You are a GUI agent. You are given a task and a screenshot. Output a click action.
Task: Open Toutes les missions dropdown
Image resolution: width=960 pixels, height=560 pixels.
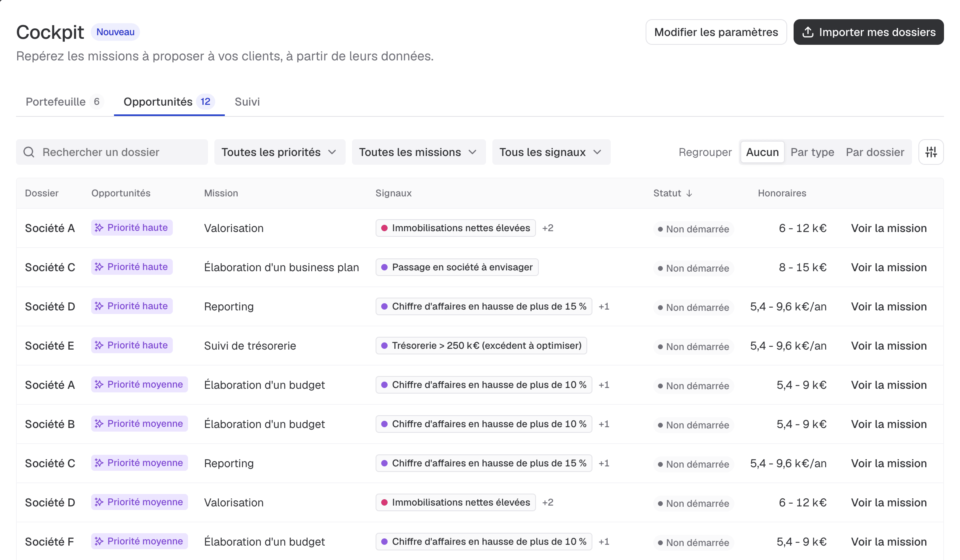click(x=418, y=152)
